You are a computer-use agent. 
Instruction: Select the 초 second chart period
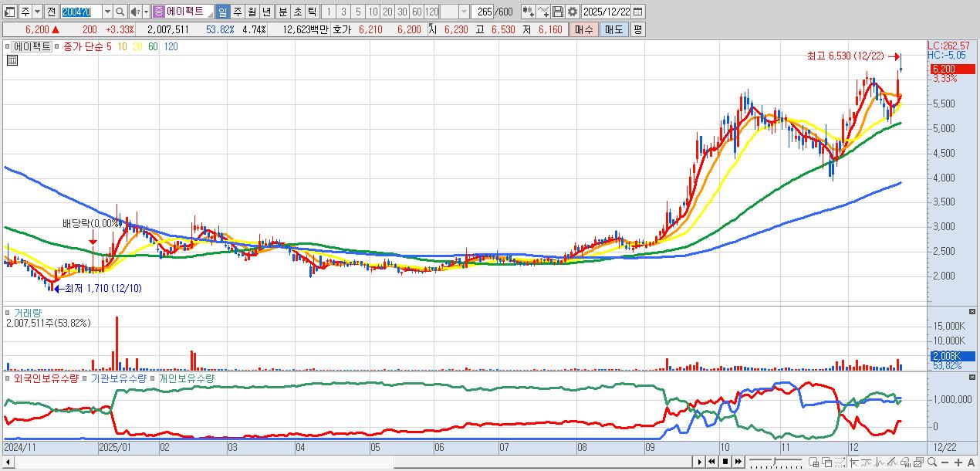tap(297, 12)
